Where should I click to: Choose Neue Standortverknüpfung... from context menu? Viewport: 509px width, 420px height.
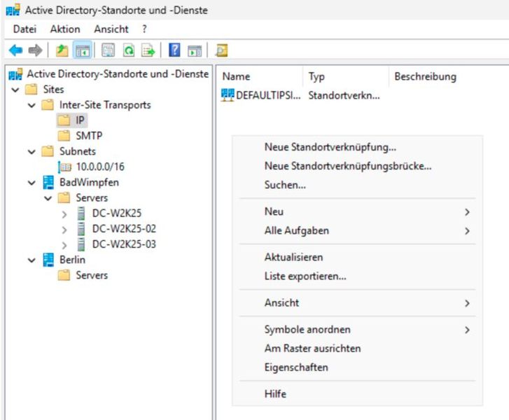[357, 147]
